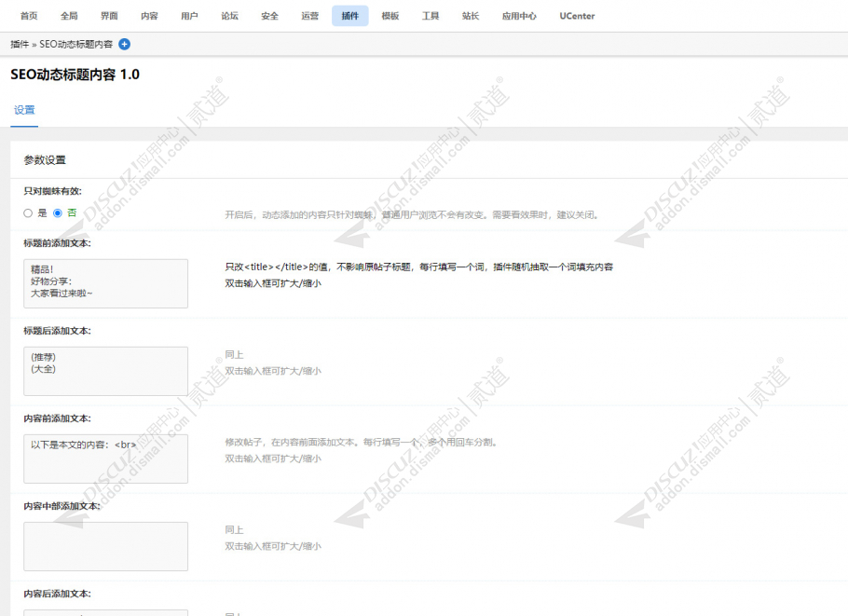Click the hint text starting 只改<title>

pyautogui.click(x=419, y=267)
